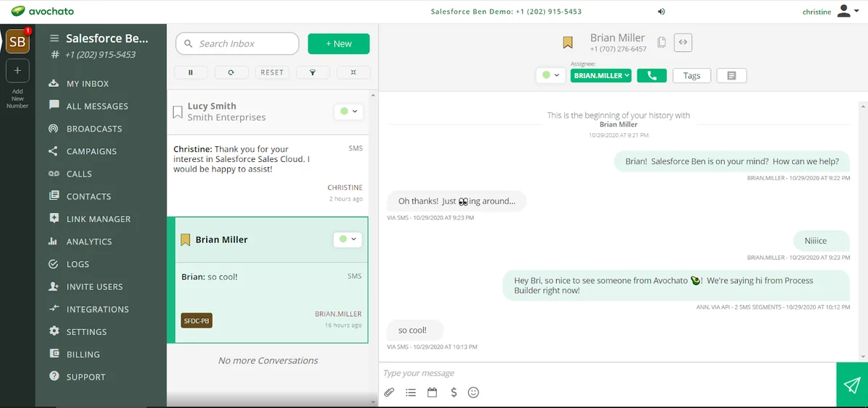
Task: Click the chat scrollbar down arrow
Action: 863,356
